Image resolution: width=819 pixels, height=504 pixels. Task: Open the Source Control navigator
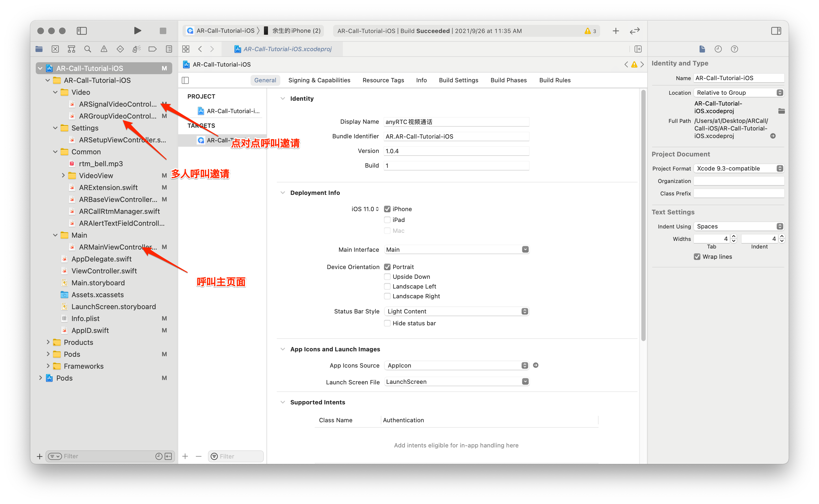(x=55, y=49)
